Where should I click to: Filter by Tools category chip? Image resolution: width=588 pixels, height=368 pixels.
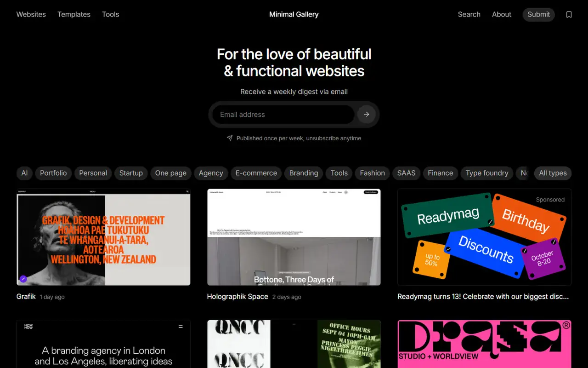pyautogui.click(x=339, y=173)
